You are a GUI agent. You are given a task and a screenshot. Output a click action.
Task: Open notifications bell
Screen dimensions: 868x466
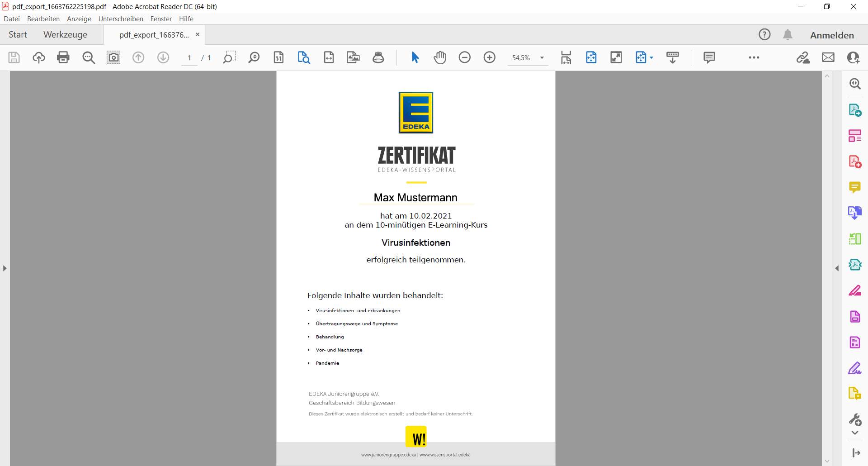[x=788, y=34]
